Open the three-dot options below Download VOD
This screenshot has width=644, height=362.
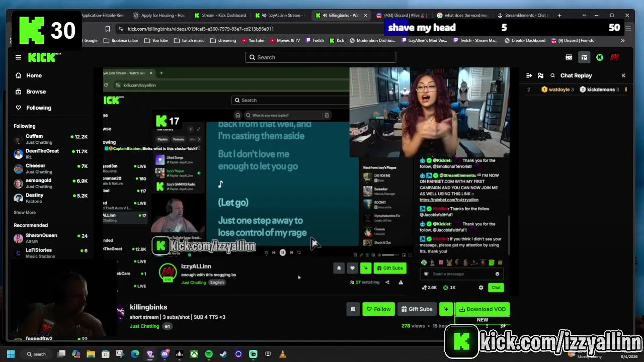point(487,326)
